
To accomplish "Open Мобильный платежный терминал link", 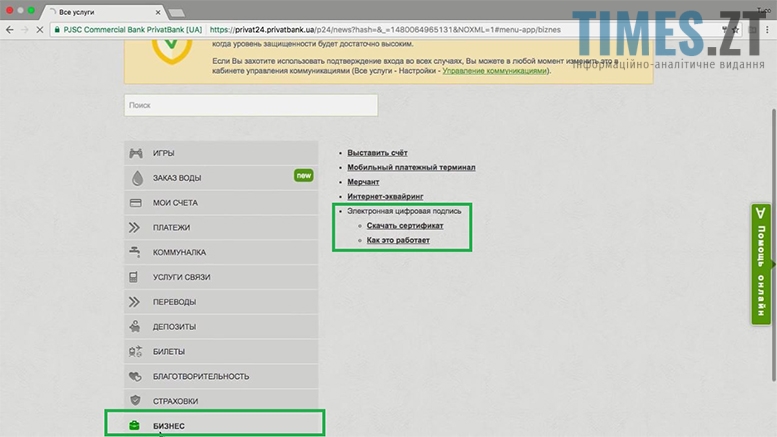I will coord(411,167).
